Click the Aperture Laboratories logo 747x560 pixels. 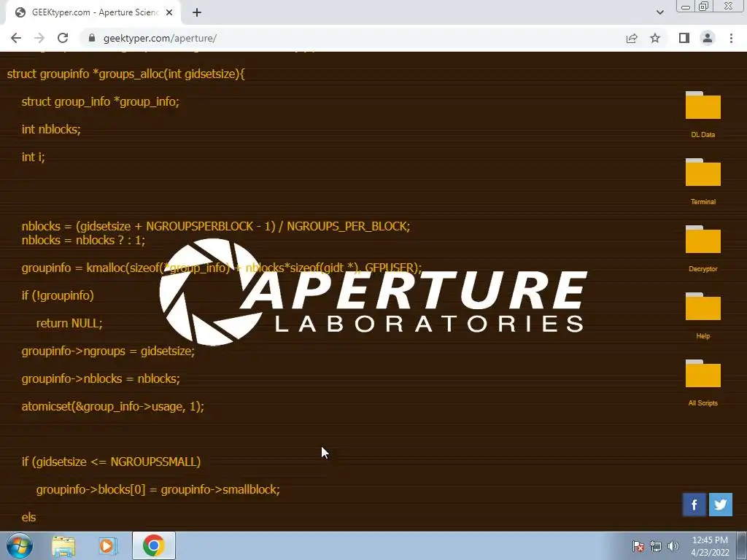click(x=373, y=292)
